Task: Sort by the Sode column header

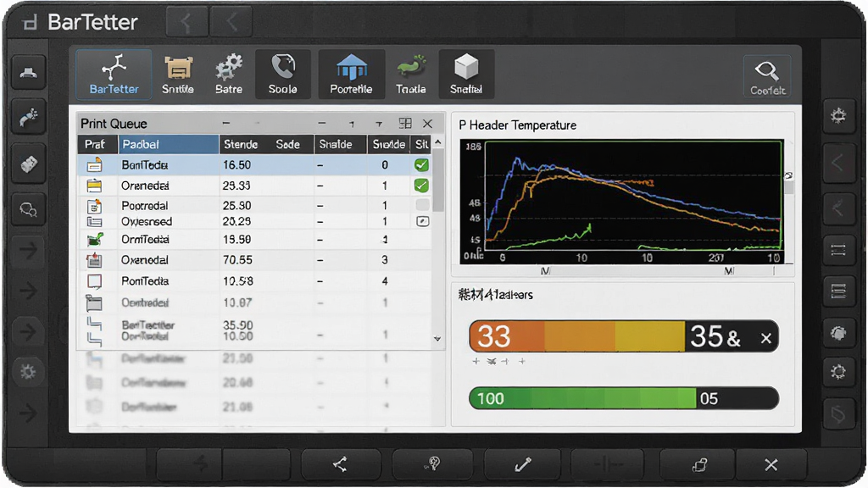Action: pos(288,144)
